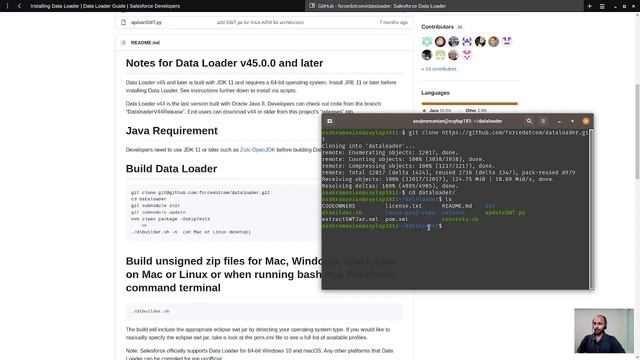The height and width of the screenshot is (360, 640).
Task: Click 'CODEOWNERS' in terminal listing
Action: [x=338, y=206]
